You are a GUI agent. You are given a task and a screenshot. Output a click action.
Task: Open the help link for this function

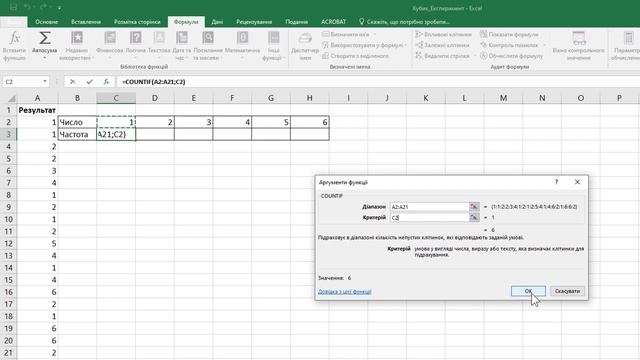click(x=344, y=291)
